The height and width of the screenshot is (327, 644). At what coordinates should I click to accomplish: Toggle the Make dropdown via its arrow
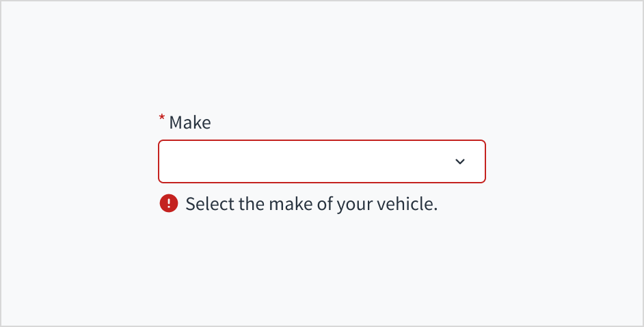[x=460, y=161]
